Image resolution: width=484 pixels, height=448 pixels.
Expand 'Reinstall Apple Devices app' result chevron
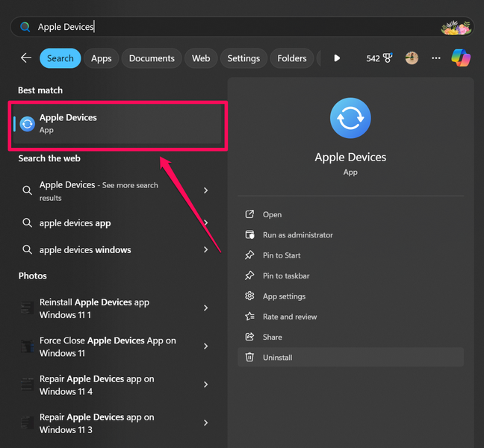click(x=206, y=308)
